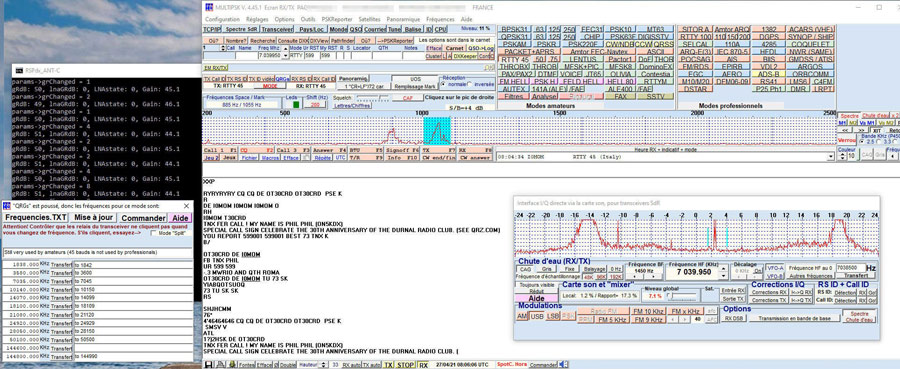Select 2.5 Bande KHz radio button

(862, 141)
